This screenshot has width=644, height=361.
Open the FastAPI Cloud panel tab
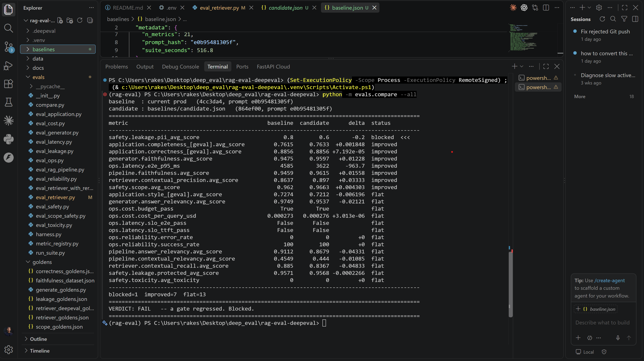pos(273,66)
